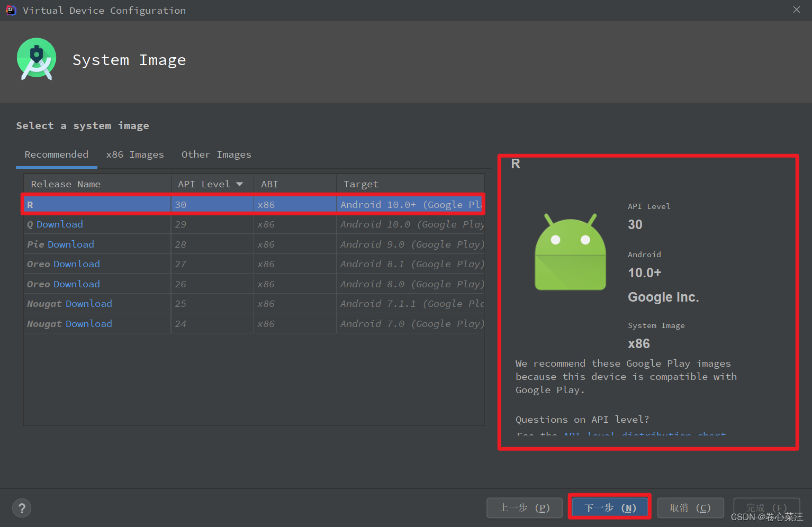Click Android 10.0 (Google Play) cell
This screenshot has height=527, width=812.
[410, 224]
